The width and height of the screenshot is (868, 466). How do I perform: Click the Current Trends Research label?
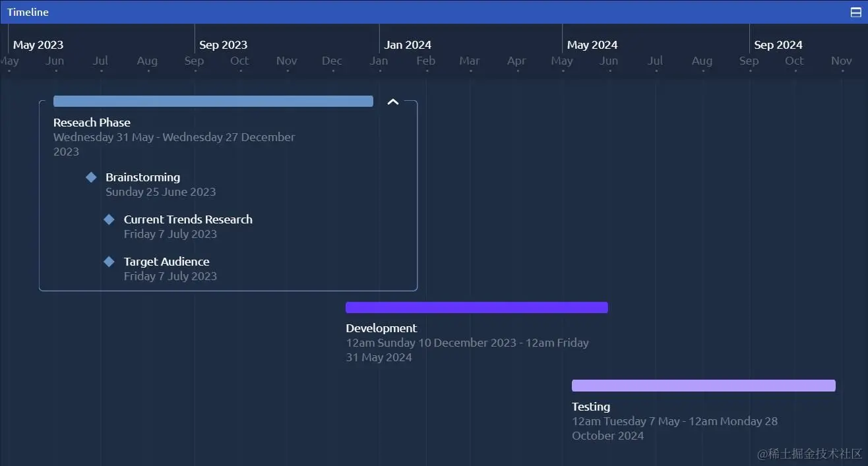pos(188,219)
